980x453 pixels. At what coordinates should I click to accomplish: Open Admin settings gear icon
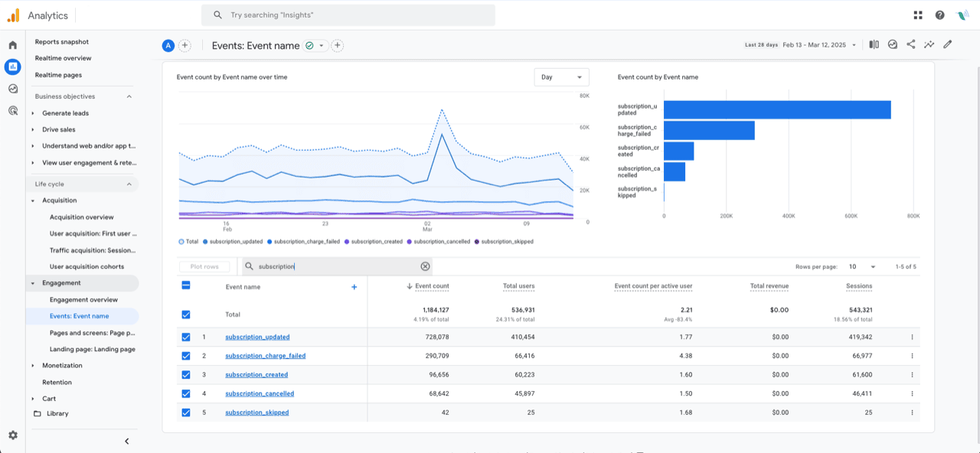[x=13, y=435]
